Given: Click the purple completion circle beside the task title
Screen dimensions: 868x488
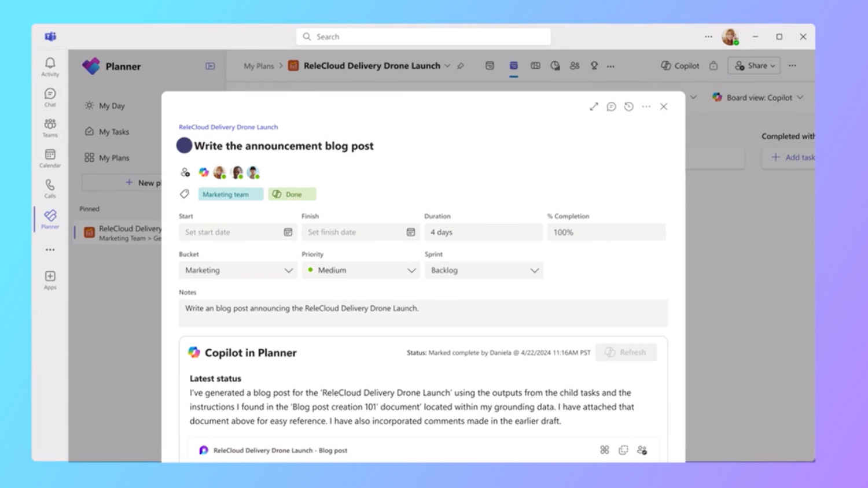Looking at the screenshot, I should pyautogui.click(x=183, y=145).
